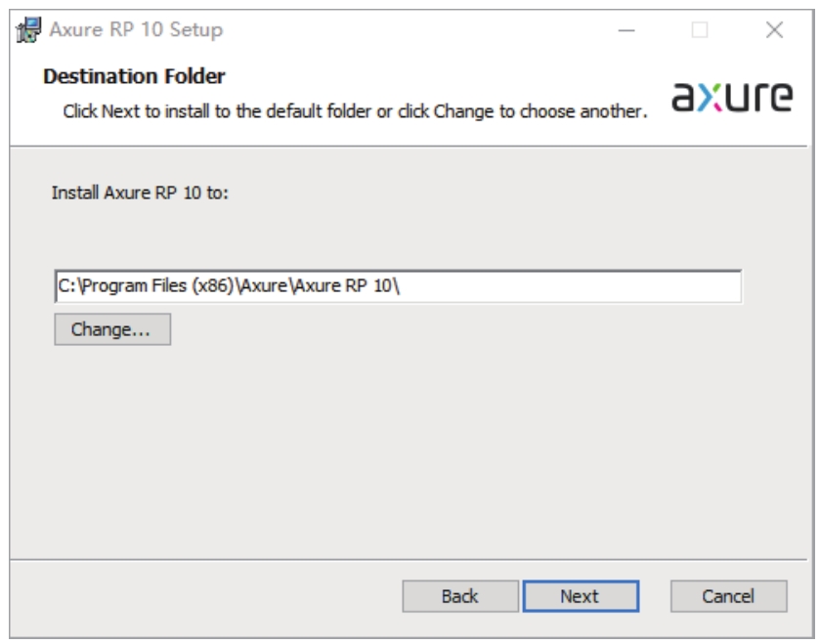820x644 pixels.
Task: Click the Axure logo in header
Action: tap(732, 96)
